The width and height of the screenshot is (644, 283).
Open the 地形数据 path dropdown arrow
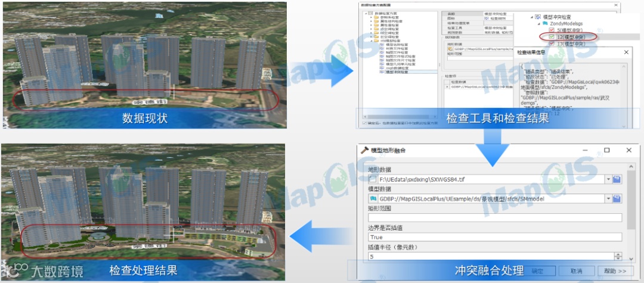[608, 179]
